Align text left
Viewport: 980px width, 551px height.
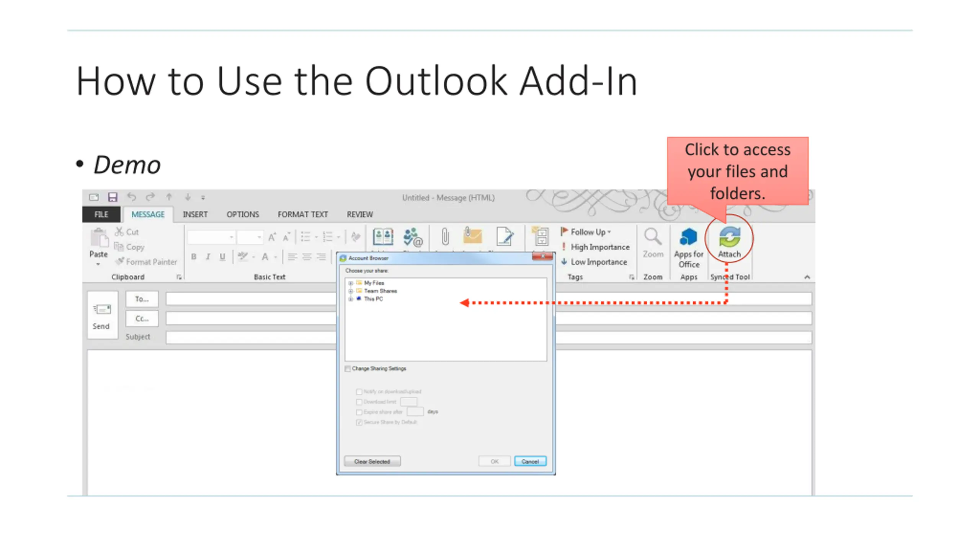coord(292,257)
